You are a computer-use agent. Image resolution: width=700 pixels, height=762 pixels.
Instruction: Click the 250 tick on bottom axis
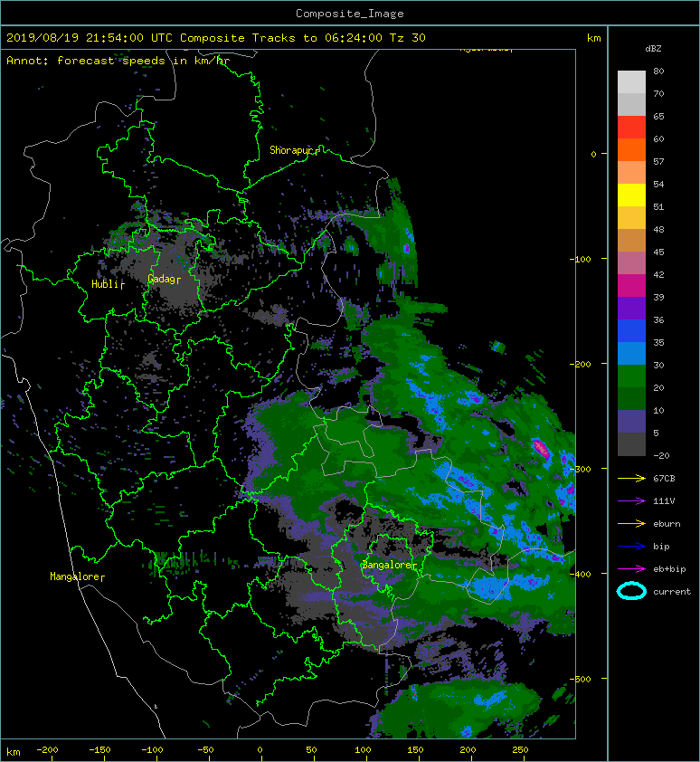point(520,750)
